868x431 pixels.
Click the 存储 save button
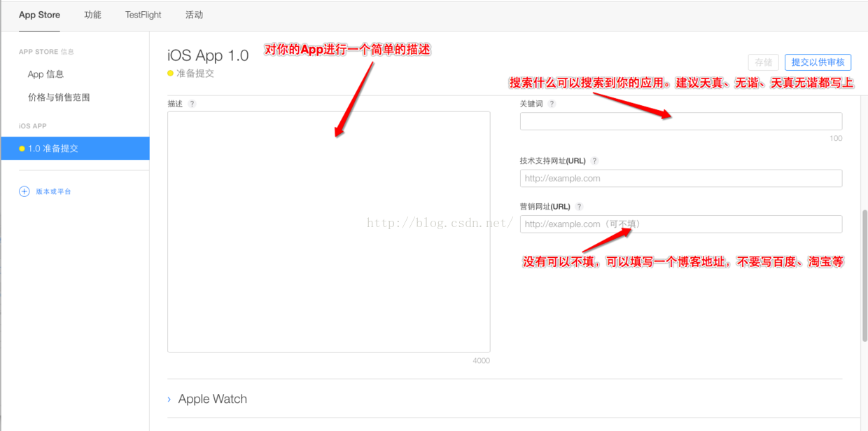click(763, 62)
